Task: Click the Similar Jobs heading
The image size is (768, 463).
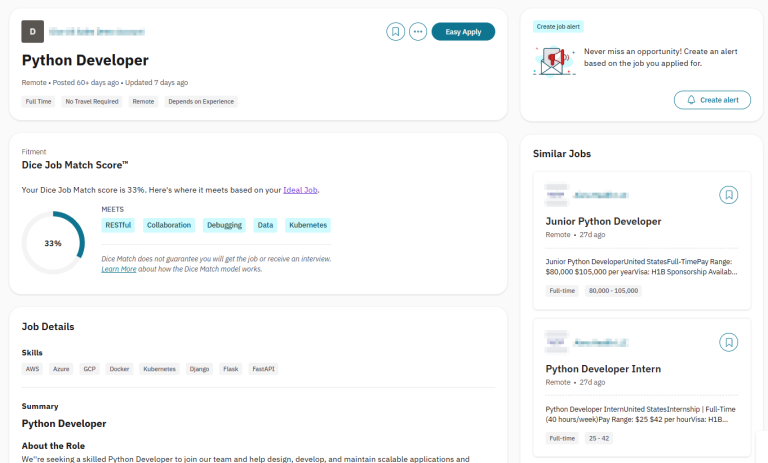Action: pyautogui.click(x=562, y=154)
